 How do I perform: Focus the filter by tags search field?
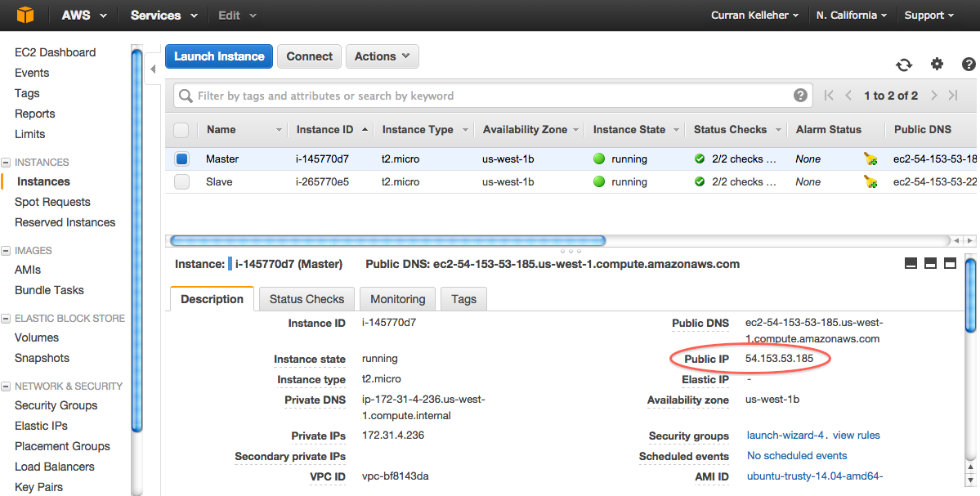click(x=494, y=96)
